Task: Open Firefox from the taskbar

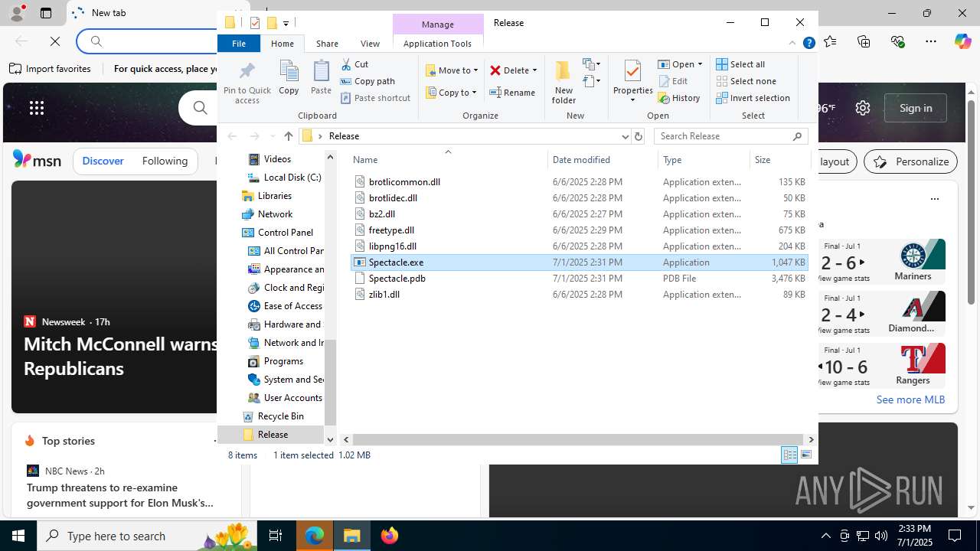Action: coord(389,536)
